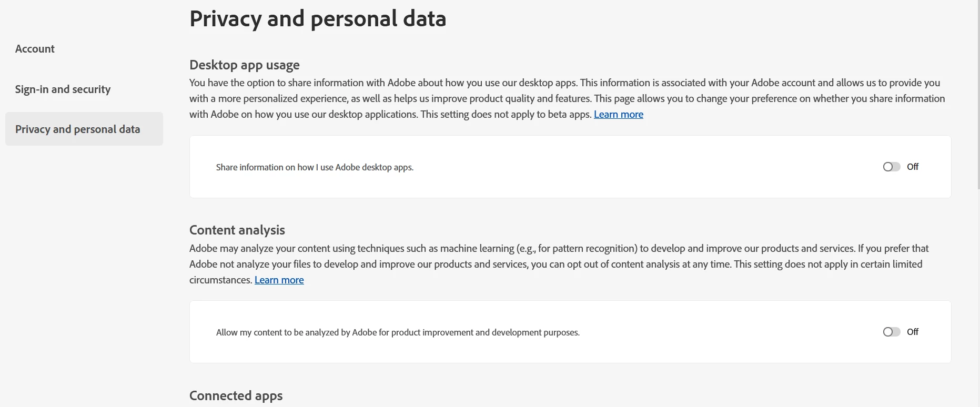Open the Account section in sidebar
The height and width of the screenshot is (407, 980).
tap(35, 49)
